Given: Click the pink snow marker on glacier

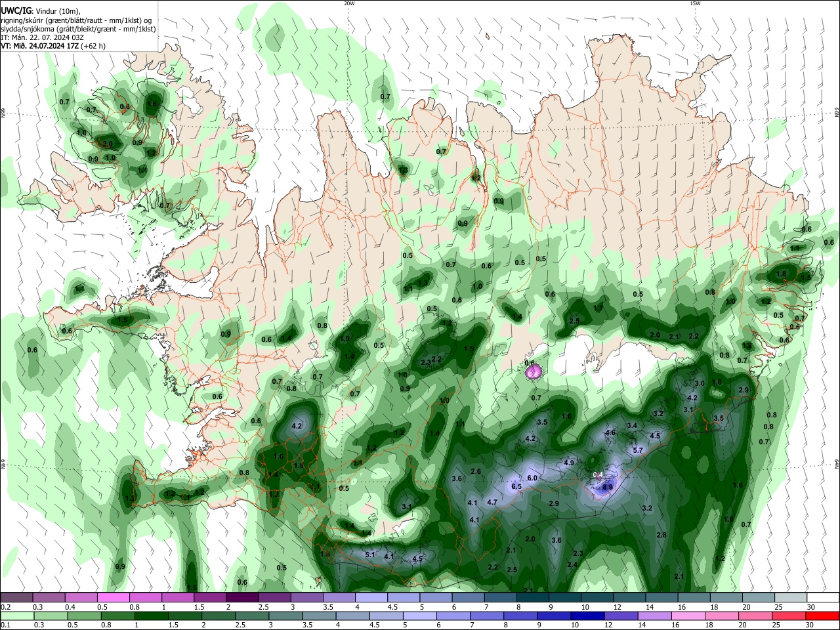Looking at the screenshot, I should click(535, 372).
